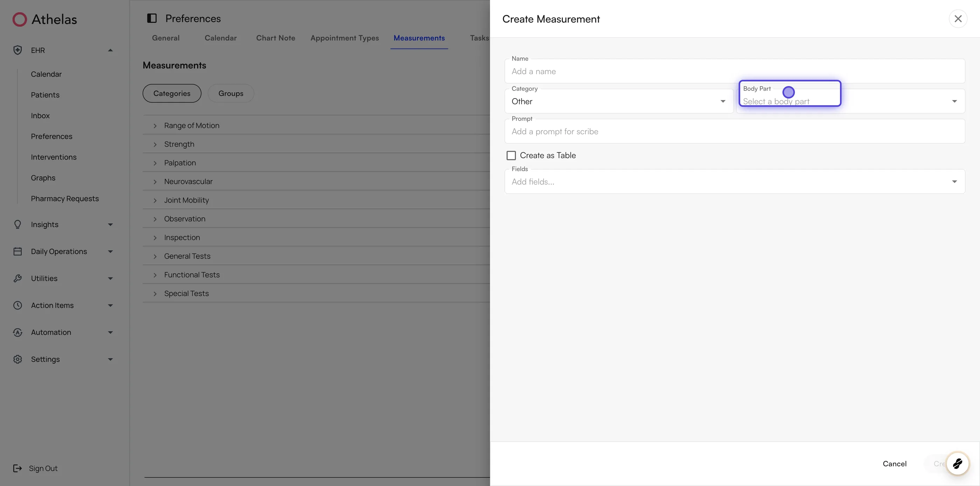Expand the Range of Motion chevron

tap(155, 126)
